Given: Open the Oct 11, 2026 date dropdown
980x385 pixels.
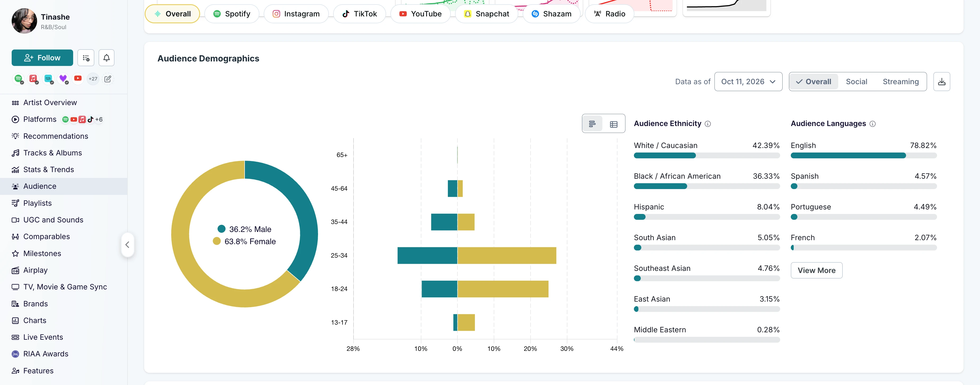Looking at the screenshot, I should click(x=748, y=82).
